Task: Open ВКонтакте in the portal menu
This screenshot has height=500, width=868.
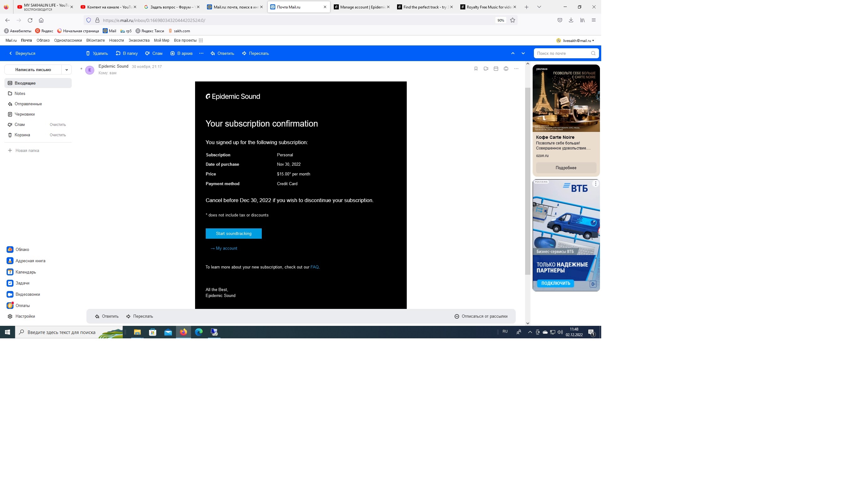Action: 96,40
